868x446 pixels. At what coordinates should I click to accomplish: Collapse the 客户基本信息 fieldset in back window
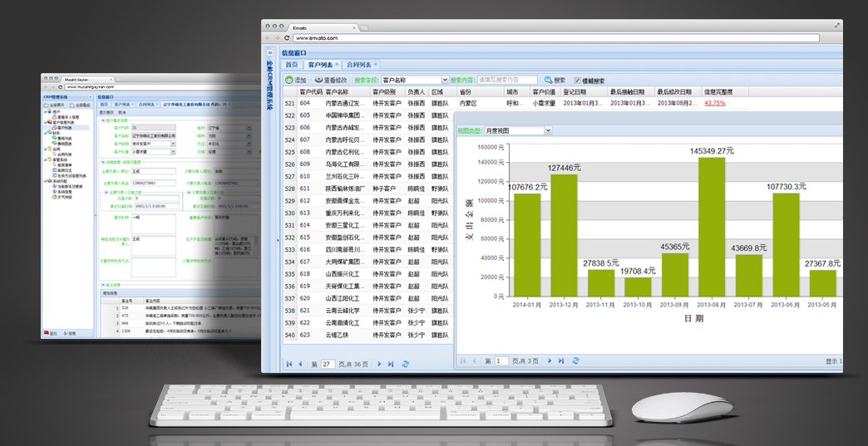103,120
